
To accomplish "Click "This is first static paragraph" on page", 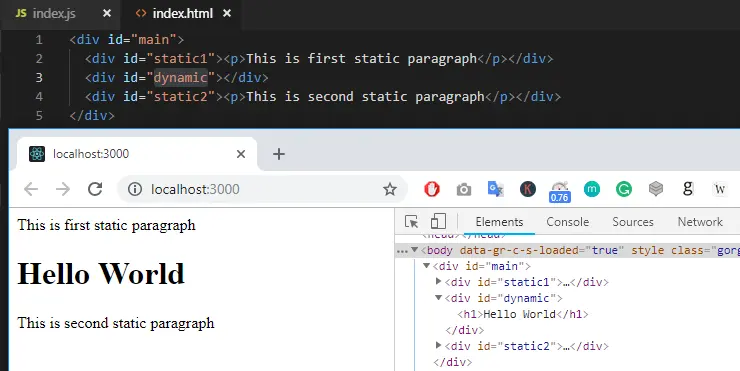I will [106, 225].
